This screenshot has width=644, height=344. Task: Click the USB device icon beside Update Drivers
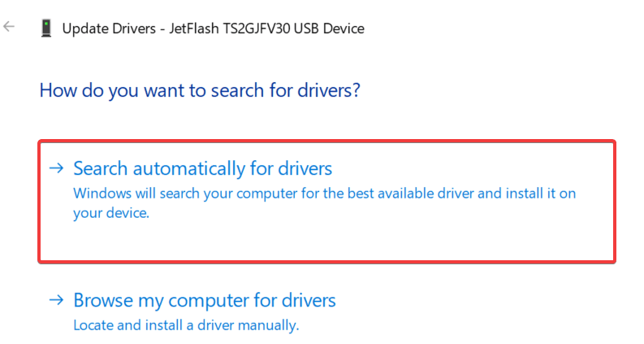click(x=46, y=28)
